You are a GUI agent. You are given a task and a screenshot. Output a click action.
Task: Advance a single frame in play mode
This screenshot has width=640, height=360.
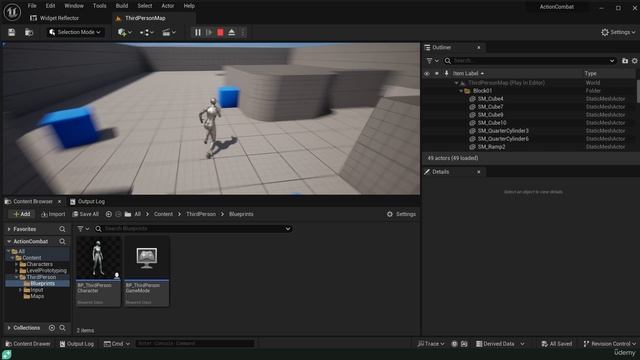click(209, 32)
